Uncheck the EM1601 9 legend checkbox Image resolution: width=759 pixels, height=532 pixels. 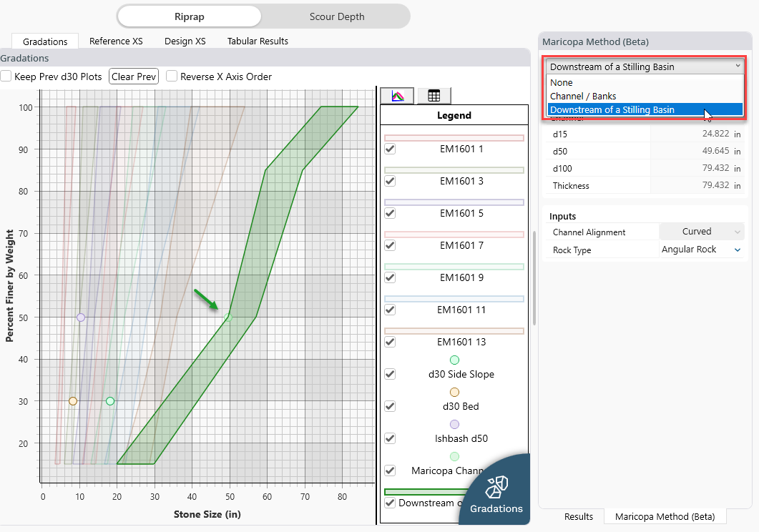(x=390, y=277)
